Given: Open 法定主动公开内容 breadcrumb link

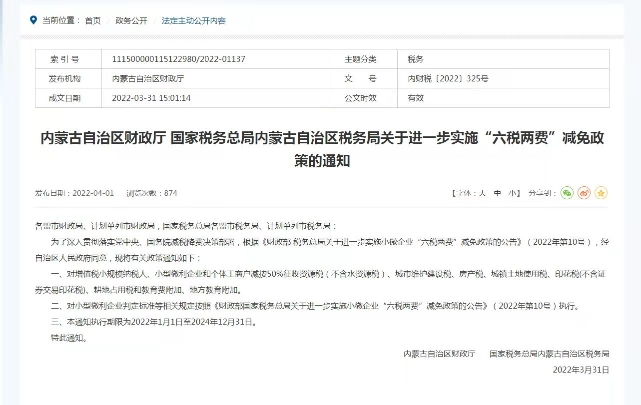Looking at the screenshot, I should click(x=193, y=20).
